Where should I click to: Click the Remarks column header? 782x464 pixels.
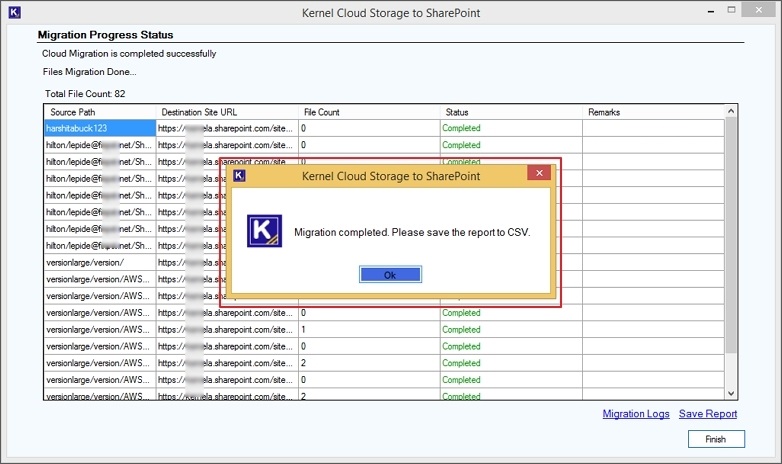[653, 112]
